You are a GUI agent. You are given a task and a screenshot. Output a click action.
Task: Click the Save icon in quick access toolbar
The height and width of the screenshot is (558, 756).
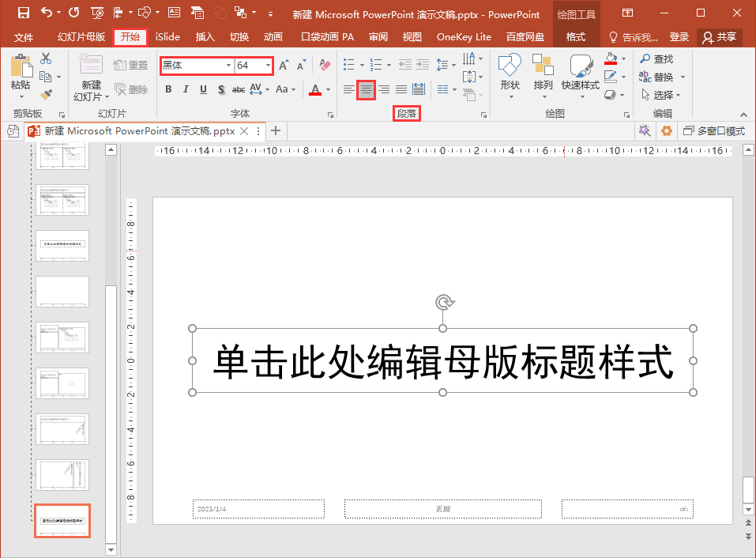pyautogui.click(x=23, y=13)
